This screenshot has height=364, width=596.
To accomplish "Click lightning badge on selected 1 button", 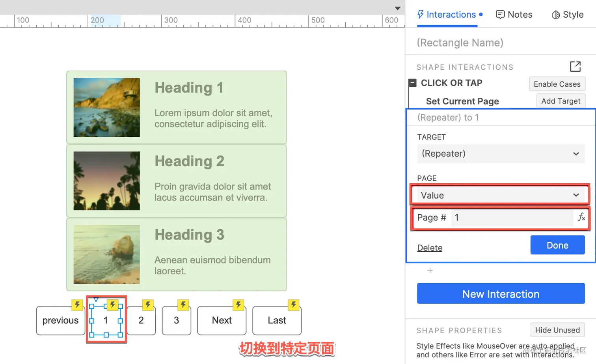I will point(112,305).
